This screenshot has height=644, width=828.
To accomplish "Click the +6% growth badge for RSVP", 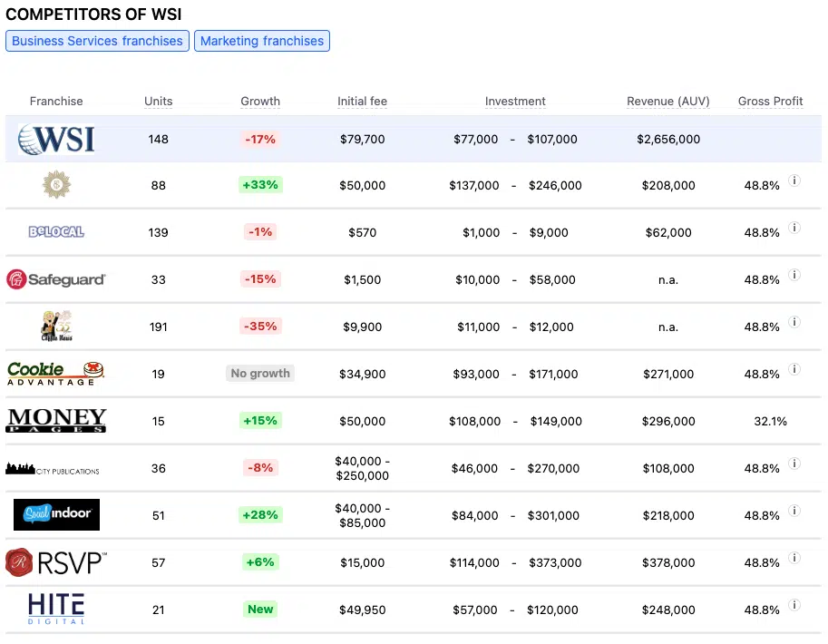I will (x=260, y=562).
